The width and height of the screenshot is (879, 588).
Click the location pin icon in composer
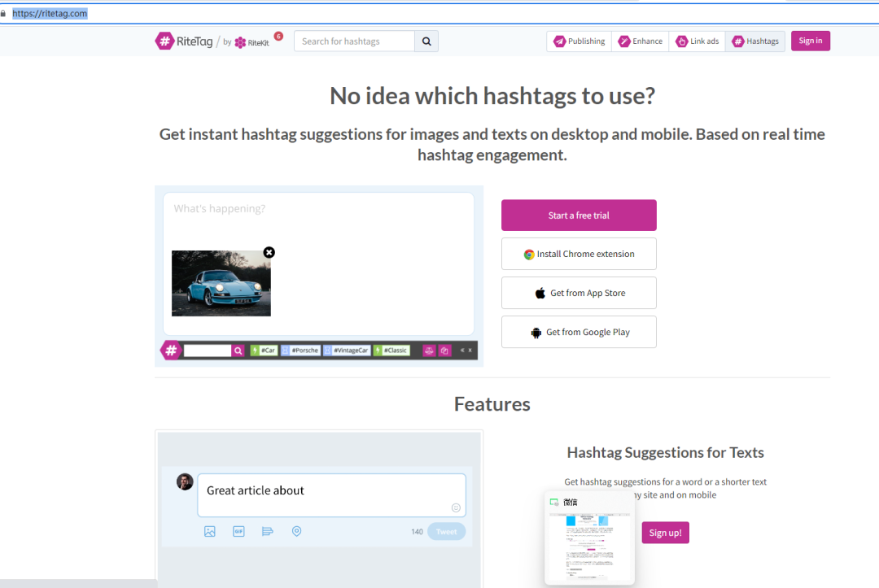[x=296, y=531]
